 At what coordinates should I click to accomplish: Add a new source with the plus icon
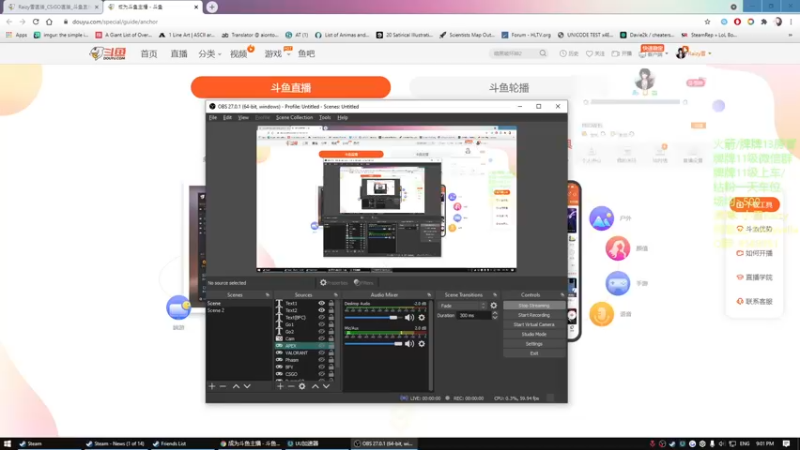coord(280,386)
